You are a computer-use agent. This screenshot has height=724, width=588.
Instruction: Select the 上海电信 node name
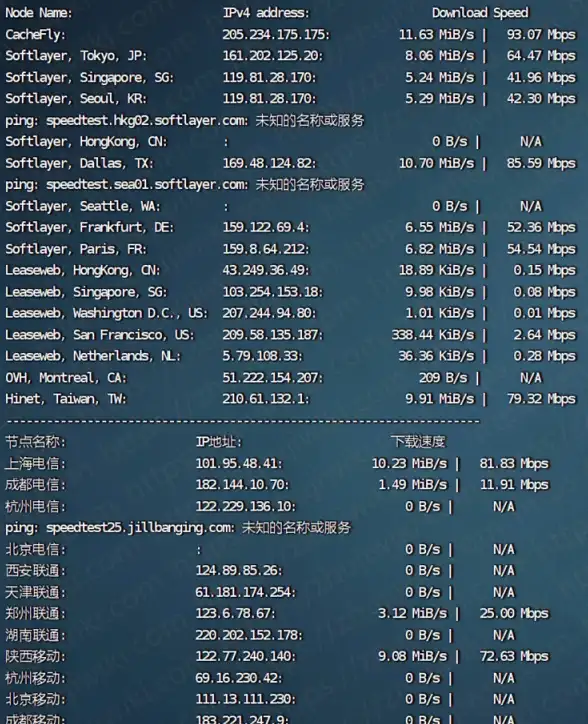click(x=36, y=464)
